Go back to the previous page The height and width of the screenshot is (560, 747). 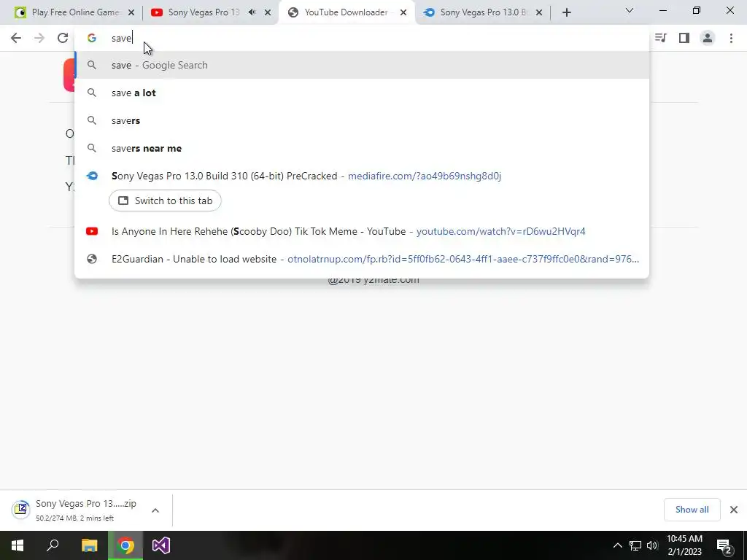16,38
